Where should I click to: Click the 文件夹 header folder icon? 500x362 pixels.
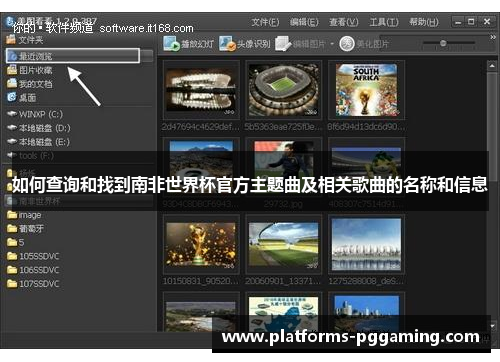(11, 40)
